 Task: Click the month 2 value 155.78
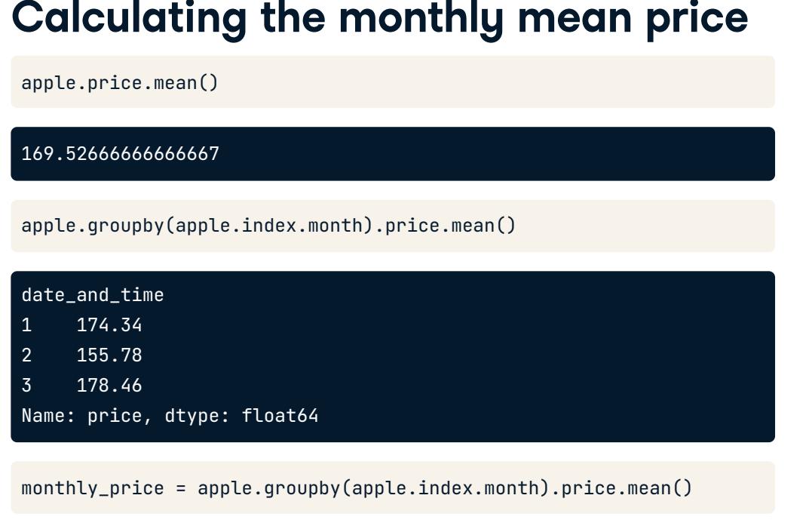109,355
